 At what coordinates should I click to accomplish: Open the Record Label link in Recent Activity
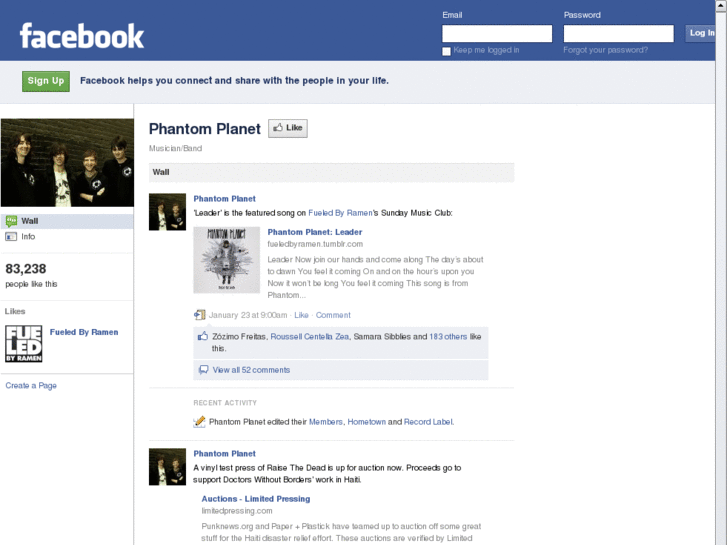428,422
